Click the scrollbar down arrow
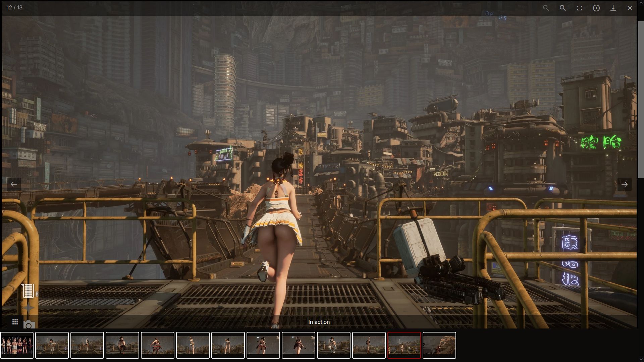This screenshot has height=362, width=644. (x=641, y=359)
